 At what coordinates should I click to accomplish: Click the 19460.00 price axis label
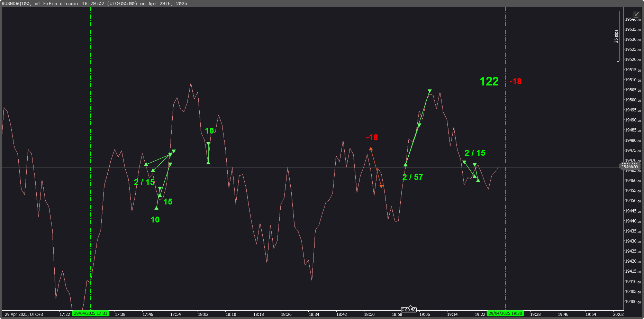(633, 181)
